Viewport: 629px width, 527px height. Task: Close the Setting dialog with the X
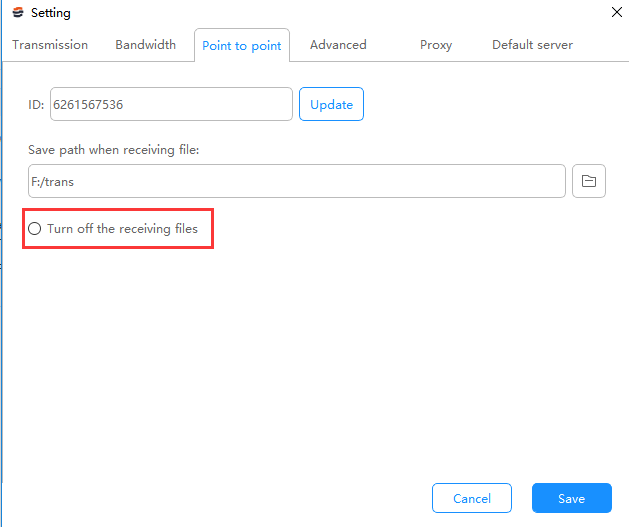pyautogui.click(x=617, y=12)
